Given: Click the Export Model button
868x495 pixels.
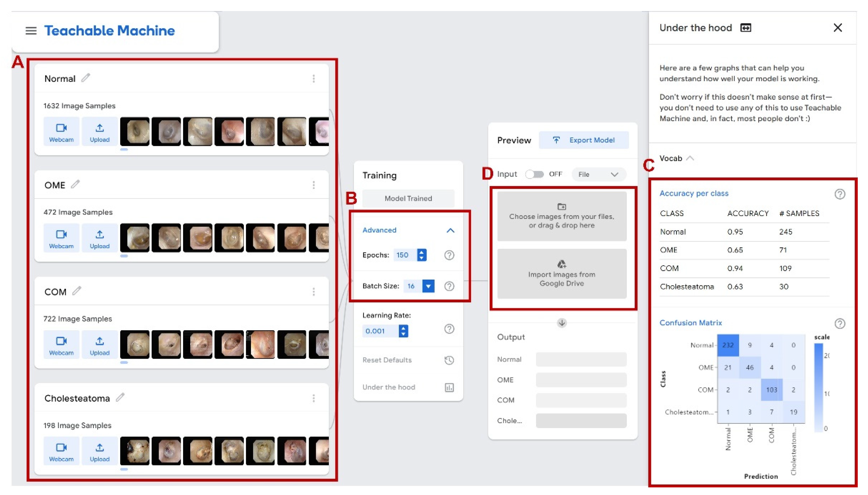Looking at the screenshot, I should [x=584, y=140].
